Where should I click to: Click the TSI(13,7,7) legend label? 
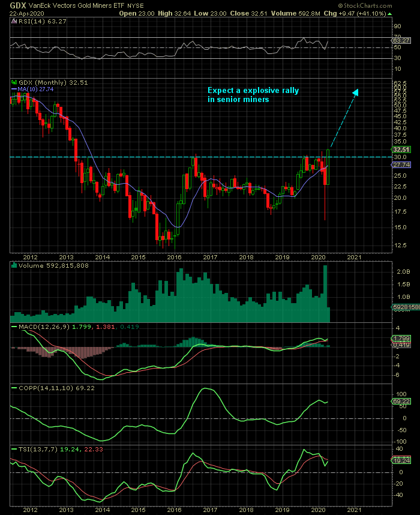tap(38, 449)
